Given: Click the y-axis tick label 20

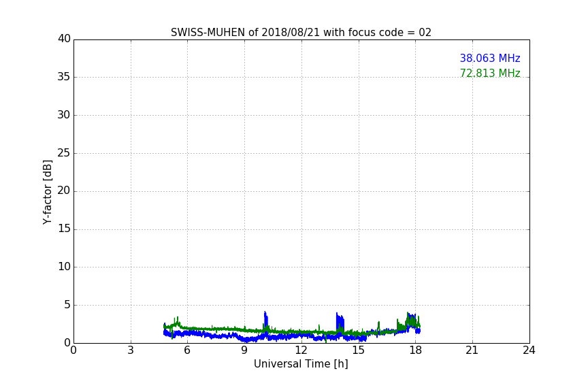Looking at the screenshot, I should tap(64, 191).
